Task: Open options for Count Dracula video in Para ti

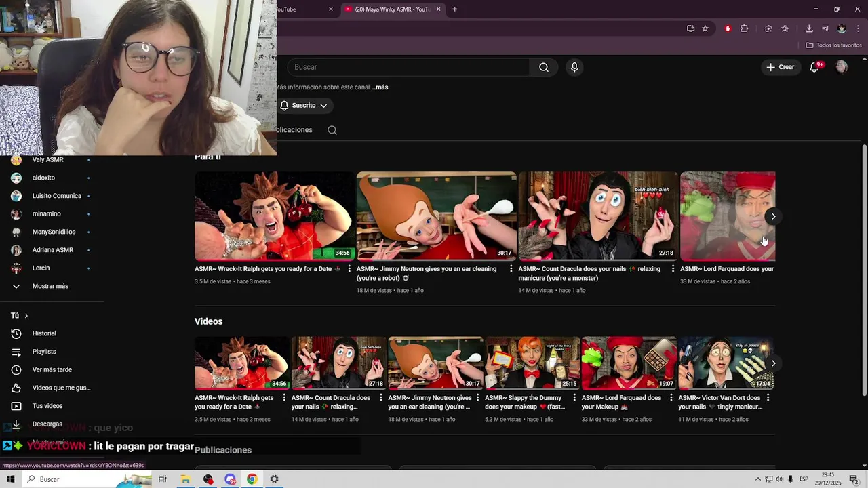Action: click(673, 269)
